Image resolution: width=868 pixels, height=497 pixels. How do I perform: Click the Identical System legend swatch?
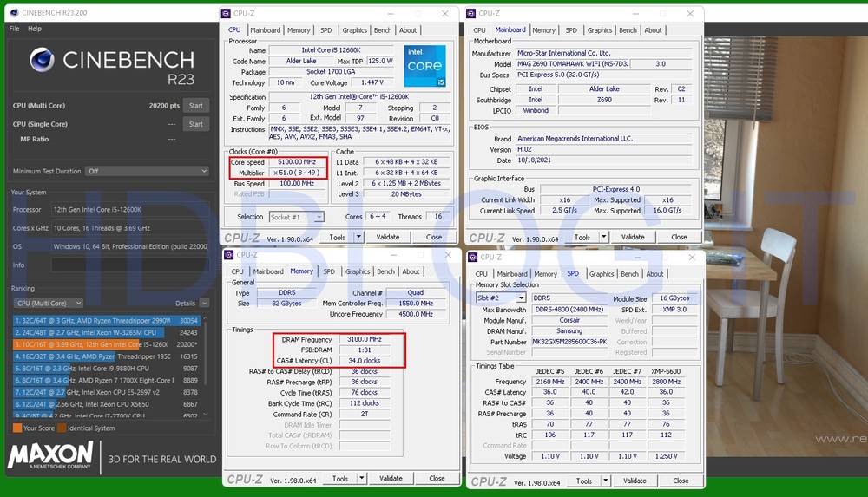(x=62, y=428)
